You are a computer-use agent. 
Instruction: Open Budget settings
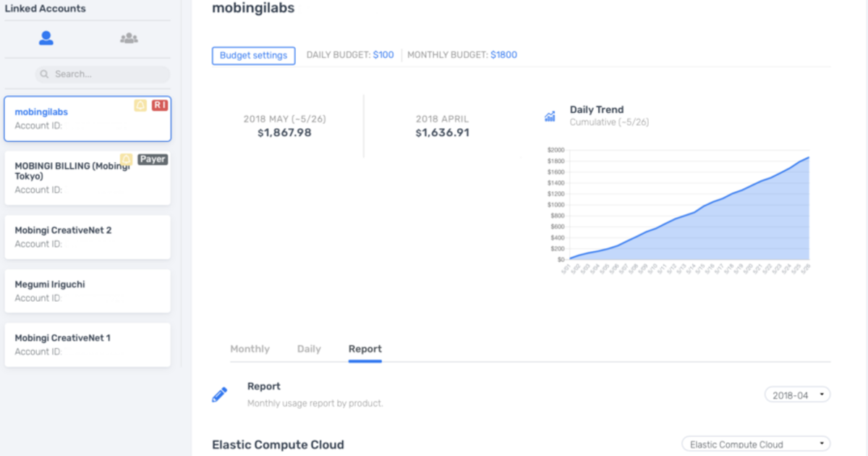(253, 55)
